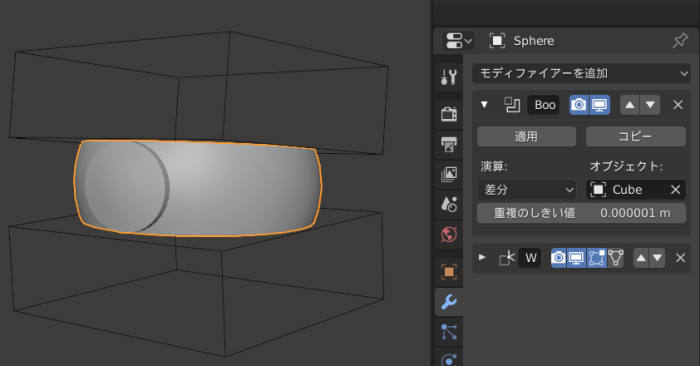Click the W modifier type icon
This screenshot has width=700, height=366.
(507, 258)
